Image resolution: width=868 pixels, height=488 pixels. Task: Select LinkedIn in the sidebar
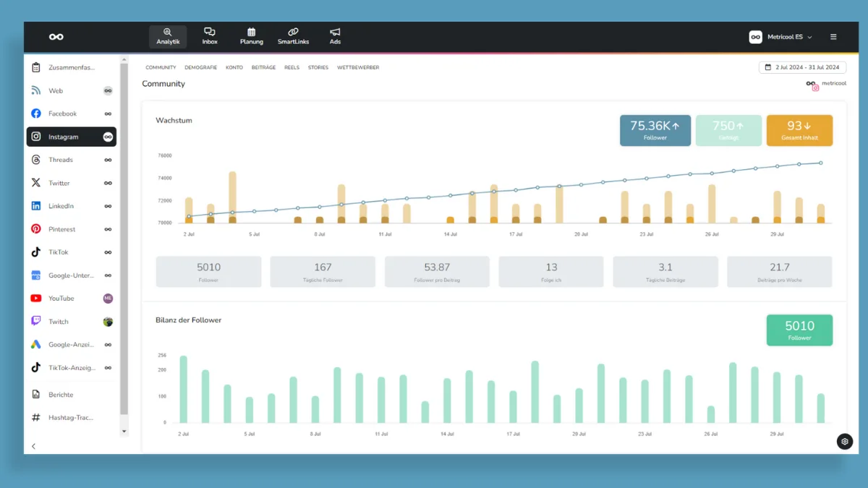click(x=72, y=206)
